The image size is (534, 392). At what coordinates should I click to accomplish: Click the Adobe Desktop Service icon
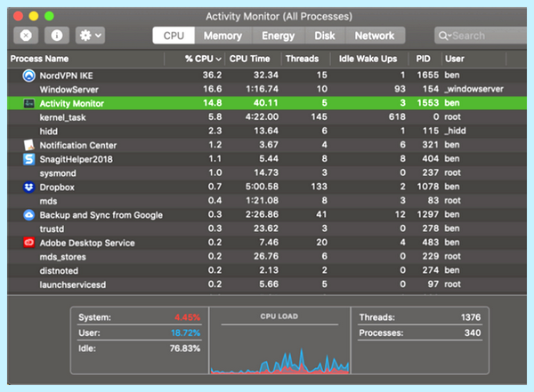pos(29,243)
